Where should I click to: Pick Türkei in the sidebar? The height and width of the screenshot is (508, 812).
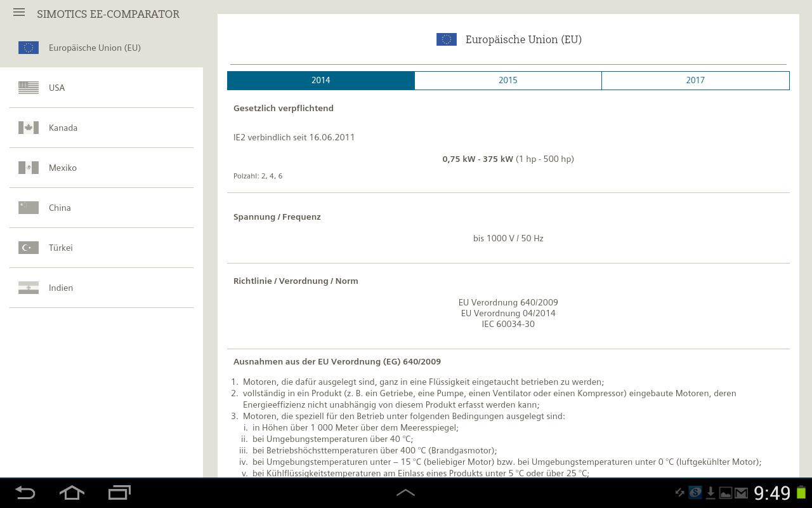101,248
